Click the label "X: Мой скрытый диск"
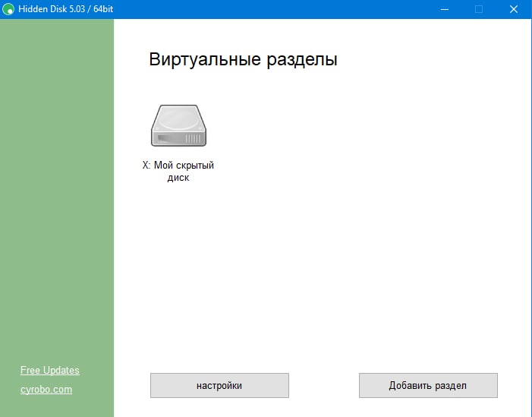This screenshot has width=532, height=417. pos(178,171)
